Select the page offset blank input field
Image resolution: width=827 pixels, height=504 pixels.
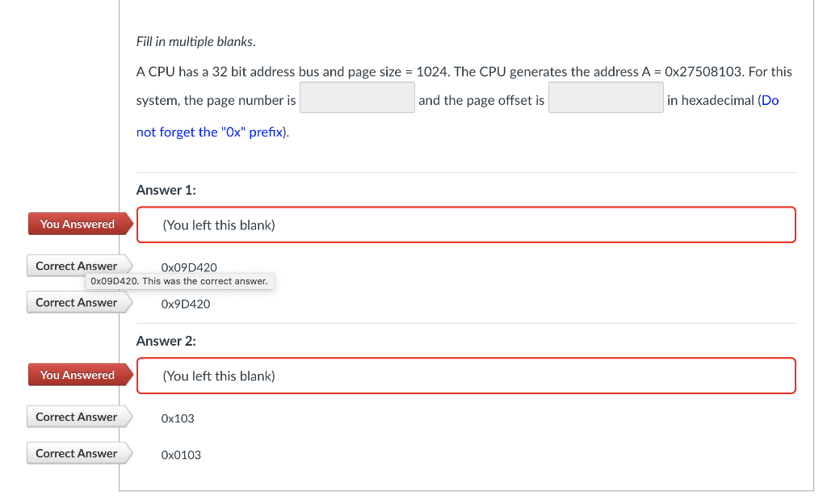pyautogui.click(x=606, y=97)
